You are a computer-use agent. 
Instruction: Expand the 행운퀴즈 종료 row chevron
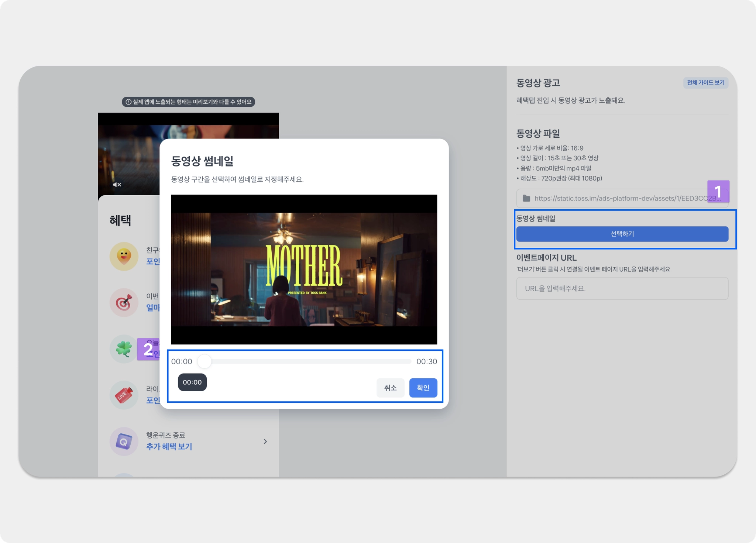tap(265, 441)
